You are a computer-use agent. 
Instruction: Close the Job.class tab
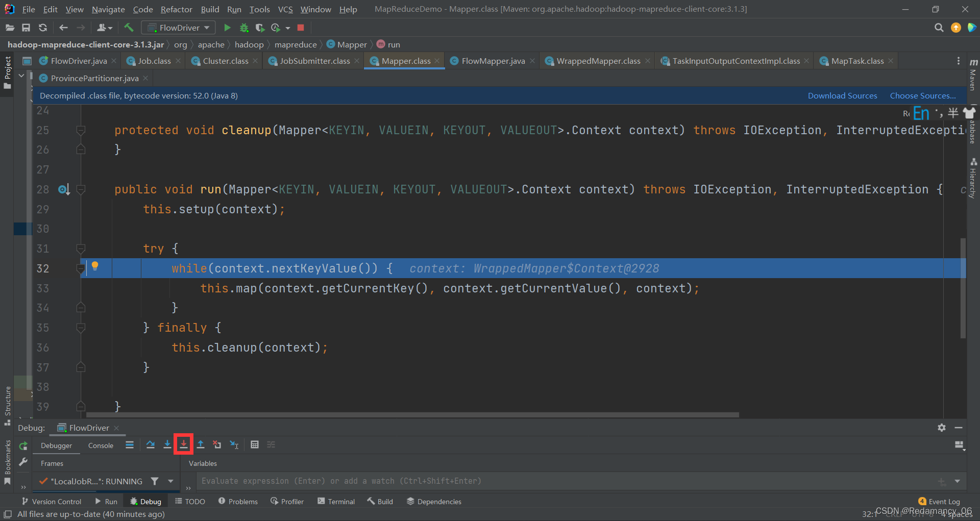[178, 61]
